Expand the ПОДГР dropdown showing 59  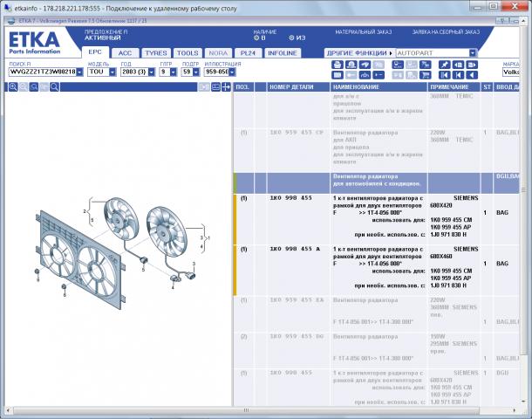click(x=195, y=72)
